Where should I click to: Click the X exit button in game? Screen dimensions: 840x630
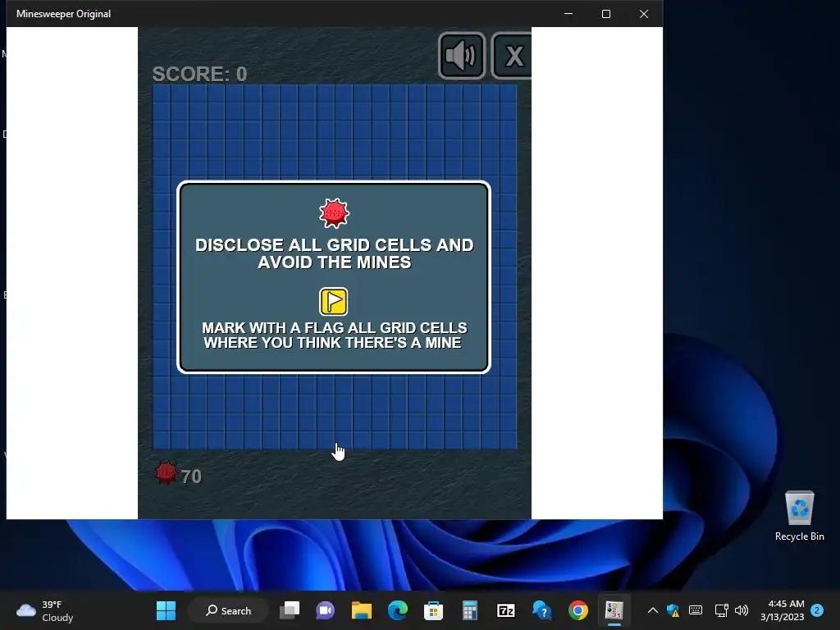(512, 56)
